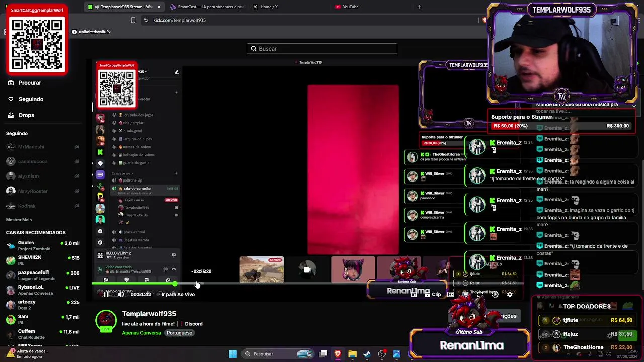This screenshot has height=362, width=644.
Task: Open recommended channel pazpeacefu11
Action: tap(43, 275)
